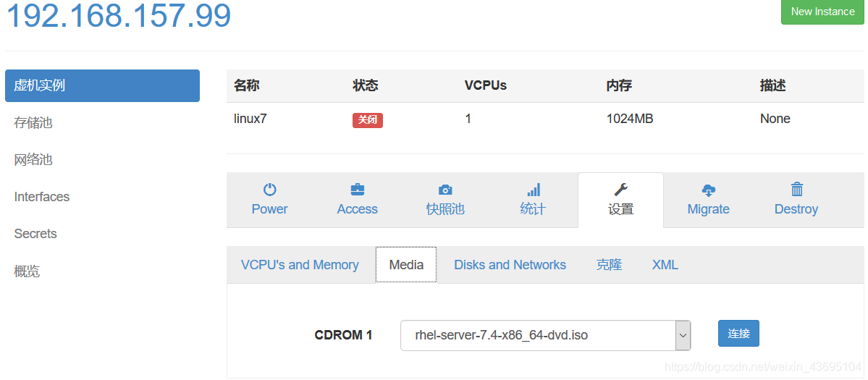The height and width of the screenshot is (380, 868).
Task: Go to 网络池 in sidebar
Action: point(33,160)
